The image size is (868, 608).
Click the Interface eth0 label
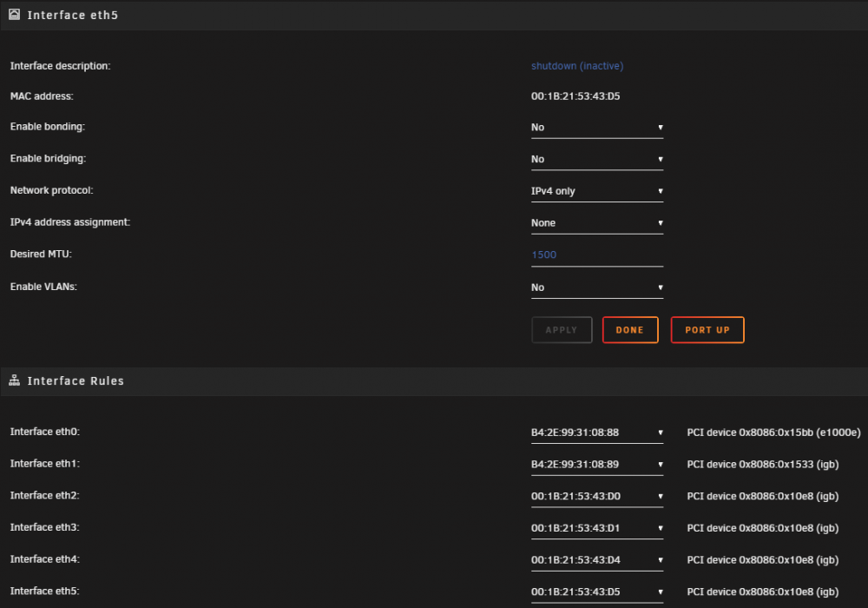(x=45, y=432)
